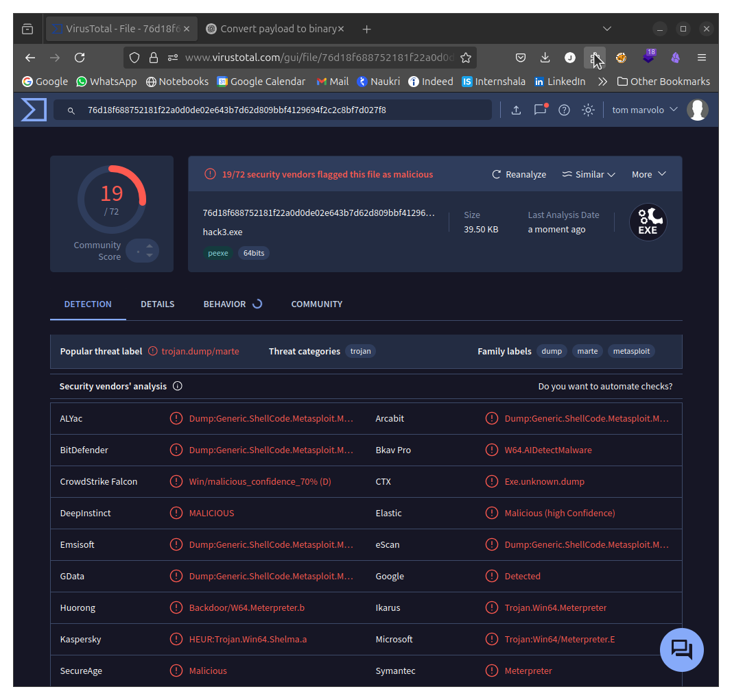This screenshot has height=700, width=732.
Task: Click the malicious alert icon in the banner
Action: pos(210,174)
